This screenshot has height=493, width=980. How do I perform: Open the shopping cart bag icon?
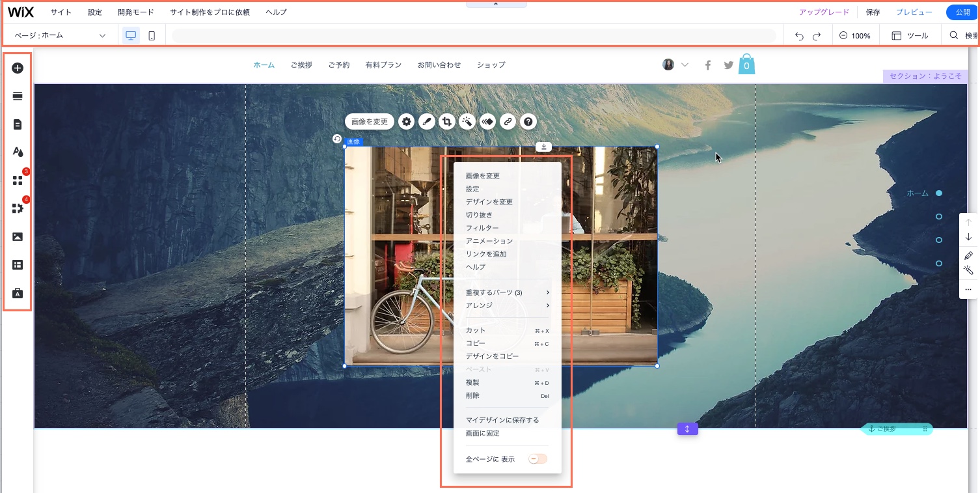[746, 64]
